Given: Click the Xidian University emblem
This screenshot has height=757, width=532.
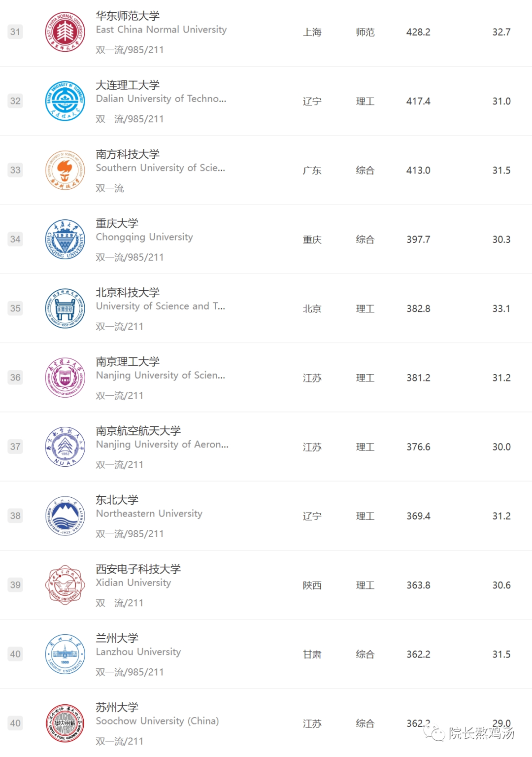Looking at the screenshot, I should pyautogui.click(x=65, y=585).
